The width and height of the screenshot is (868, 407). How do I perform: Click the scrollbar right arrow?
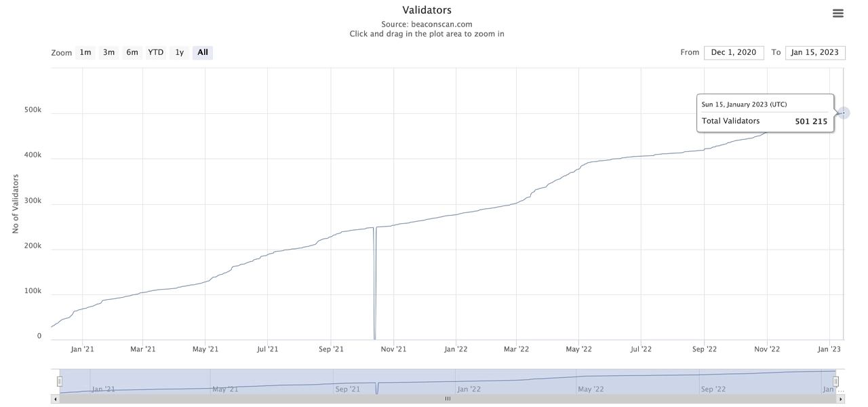pos(841,399)
